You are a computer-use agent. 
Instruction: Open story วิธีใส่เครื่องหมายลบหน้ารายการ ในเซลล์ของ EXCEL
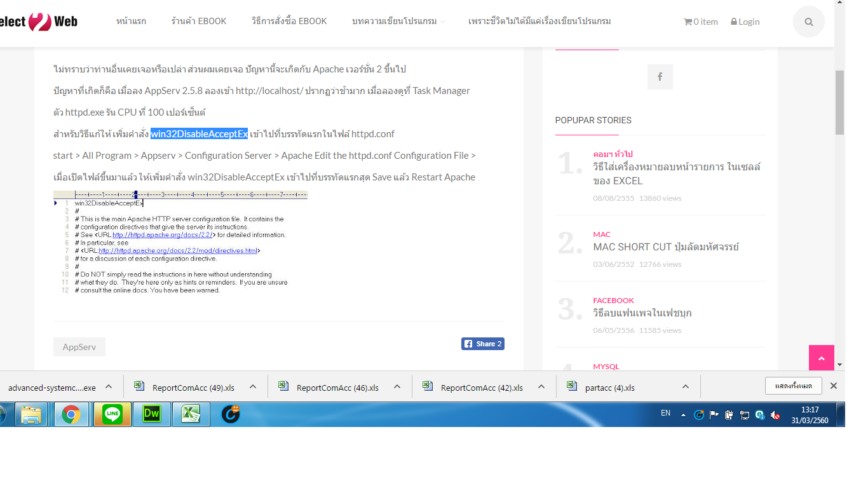pyautogui.click(x=677, y=173)
